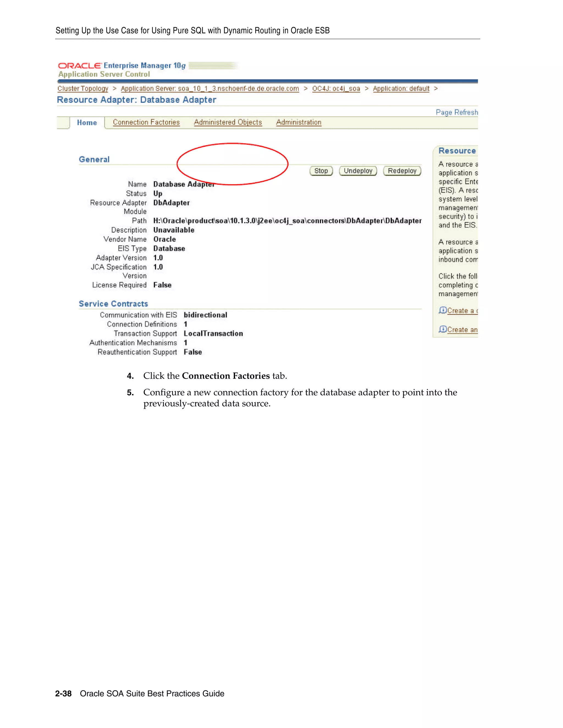Switch to the Administered Objects tab
The height and width of the screenshot is (728, 563).
(x=228, y=122)
